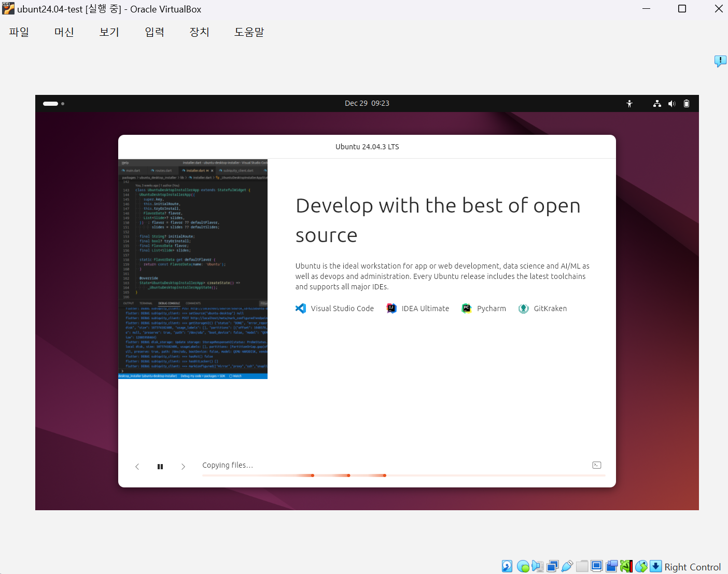Click the green turtle virtualization features icon
Viewport: 728px width, 574px height.
tap(626, 566)
